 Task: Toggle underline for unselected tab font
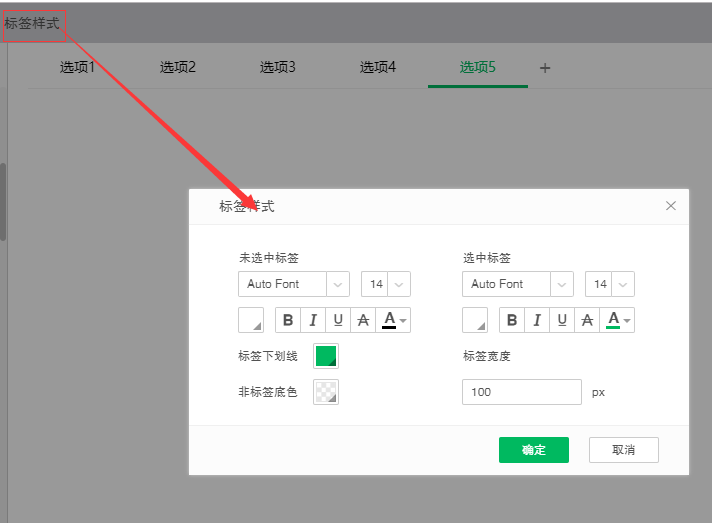pos(338,320)
